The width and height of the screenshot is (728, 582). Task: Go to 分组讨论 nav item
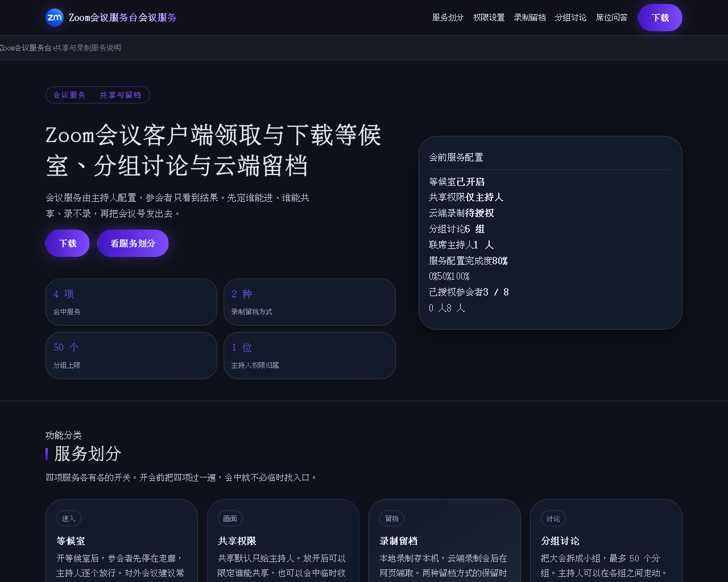tap(570, 18)
